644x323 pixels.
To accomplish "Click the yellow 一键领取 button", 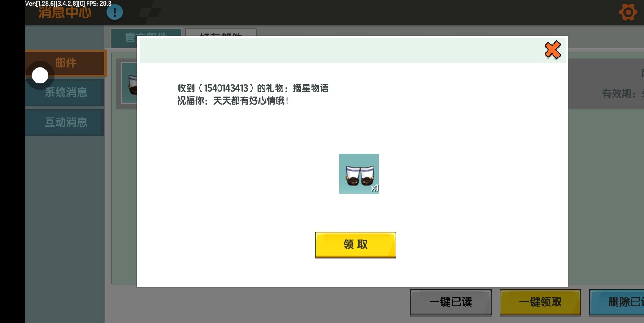I will point(540,302).
